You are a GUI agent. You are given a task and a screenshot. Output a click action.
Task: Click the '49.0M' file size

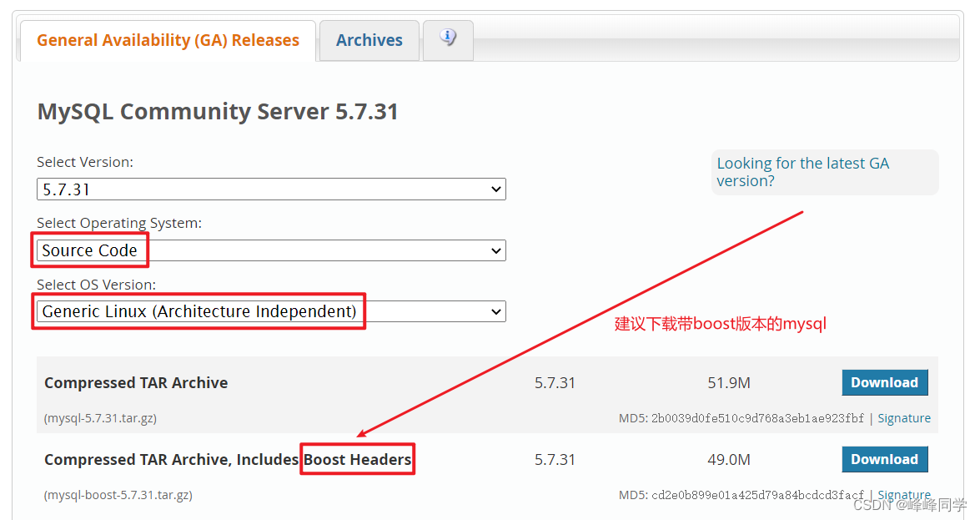(x=729, y=460)
